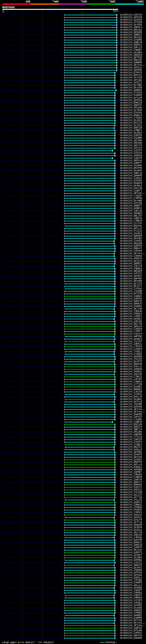Viewport: 146px width, 644px height.
Task: Select hit label UniRef100_A6W5T7
Action: (131, 206)
